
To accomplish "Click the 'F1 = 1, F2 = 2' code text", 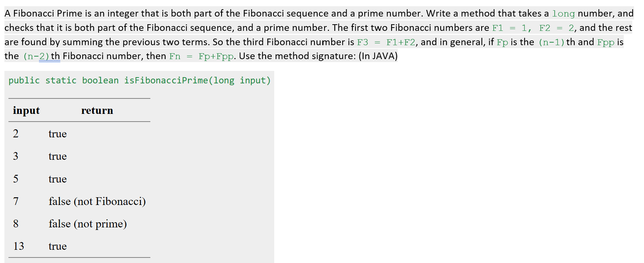I will 533,28.
